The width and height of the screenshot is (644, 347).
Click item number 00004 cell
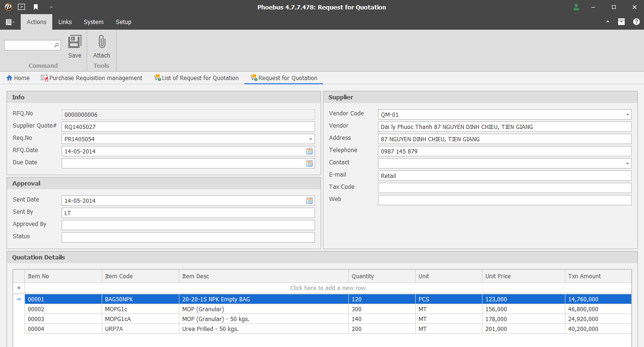click(63, 329)
